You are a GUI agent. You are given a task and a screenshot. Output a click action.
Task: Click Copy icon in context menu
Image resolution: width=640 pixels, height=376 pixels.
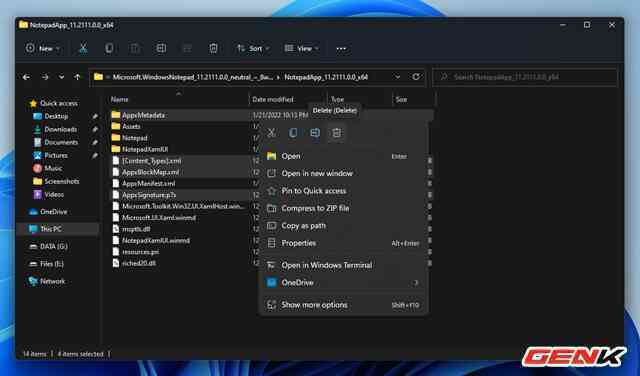293,133
